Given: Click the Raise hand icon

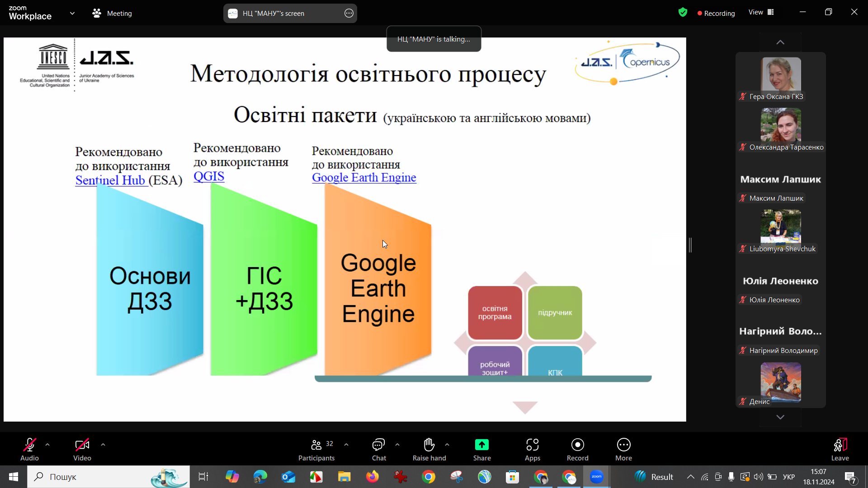Looking at the screenshot, I should coord(429,445).
